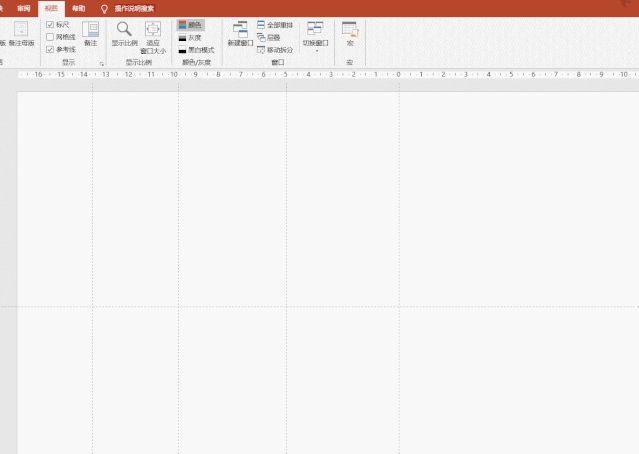Open the 宏 macros button
639x454 pixels.
click(350, 33)
